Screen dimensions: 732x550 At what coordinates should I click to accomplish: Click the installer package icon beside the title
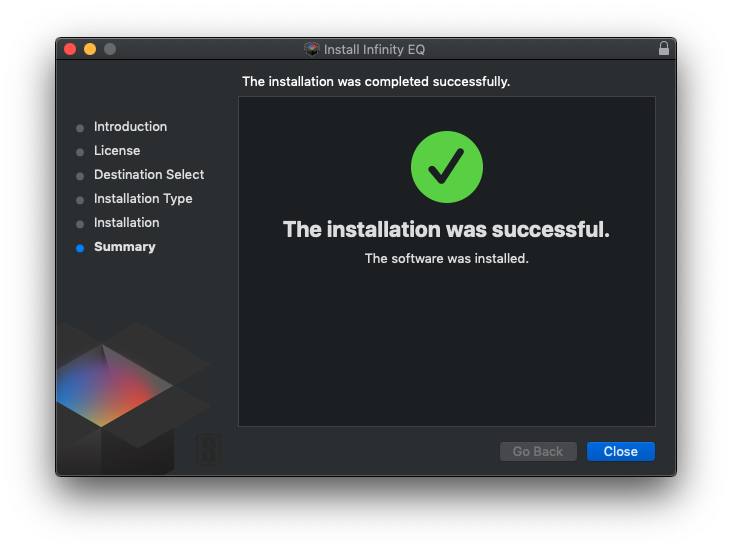point(312,49)
